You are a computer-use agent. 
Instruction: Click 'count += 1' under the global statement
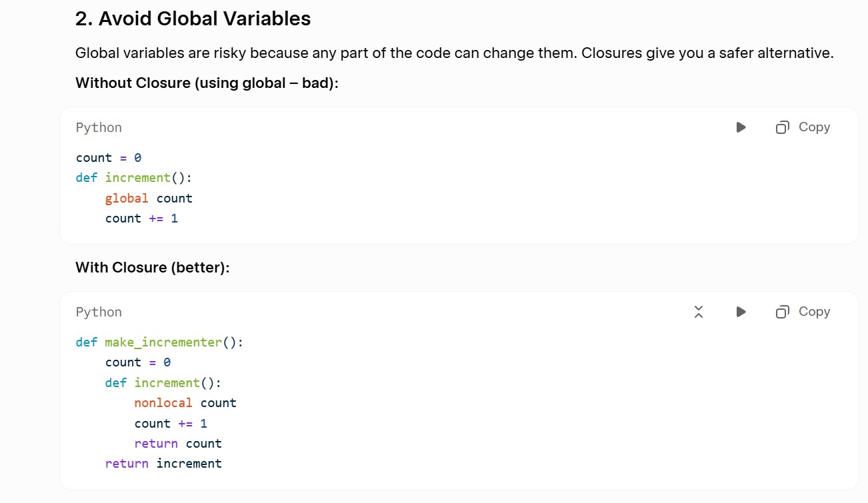[x=141, y=219]
